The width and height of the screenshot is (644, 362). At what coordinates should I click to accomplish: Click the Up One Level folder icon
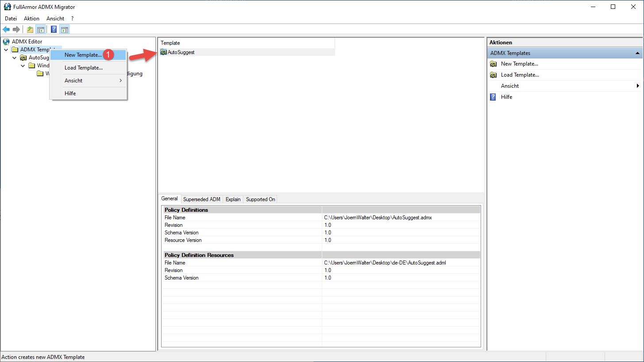click(30, 30)
